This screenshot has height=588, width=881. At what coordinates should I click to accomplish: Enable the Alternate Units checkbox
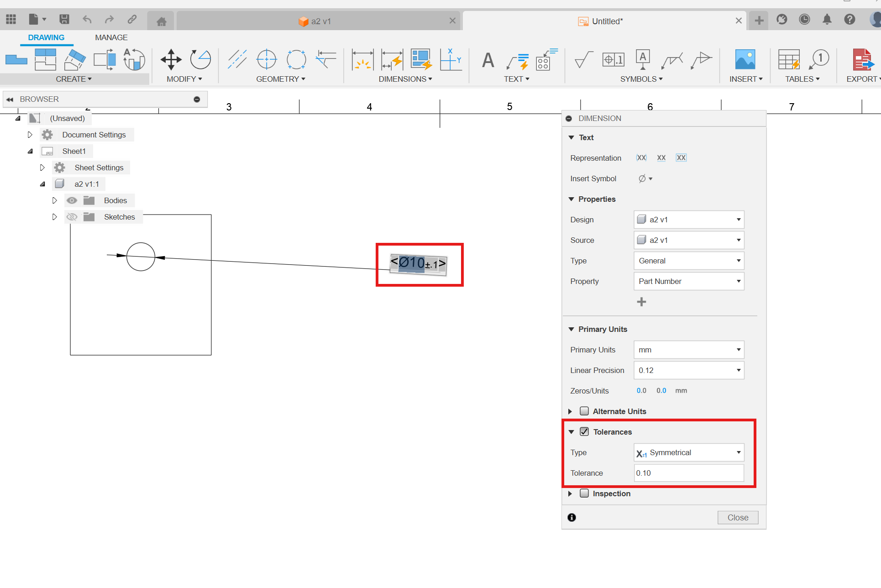(585, 411)
